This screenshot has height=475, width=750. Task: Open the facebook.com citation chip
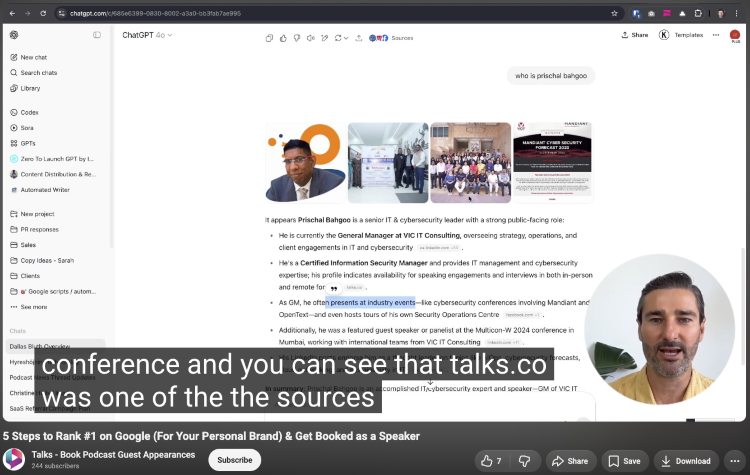coord(523,315)
